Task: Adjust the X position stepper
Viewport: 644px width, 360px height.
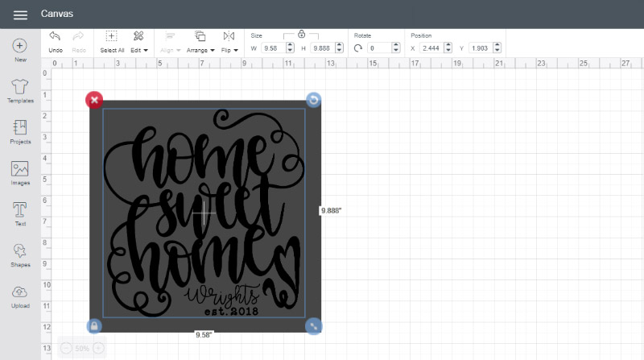Action: pyautogui.click(x=448, y=48)
